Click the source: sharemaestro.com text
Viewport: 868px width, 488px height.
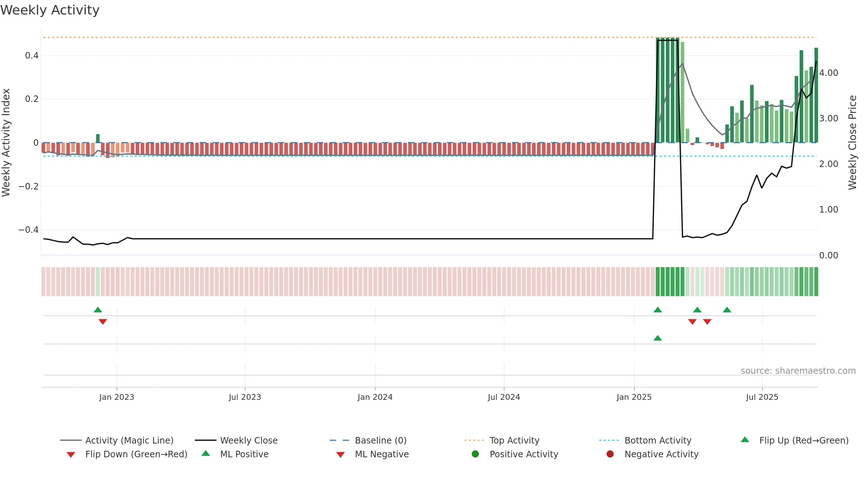(x=798, y=371)
